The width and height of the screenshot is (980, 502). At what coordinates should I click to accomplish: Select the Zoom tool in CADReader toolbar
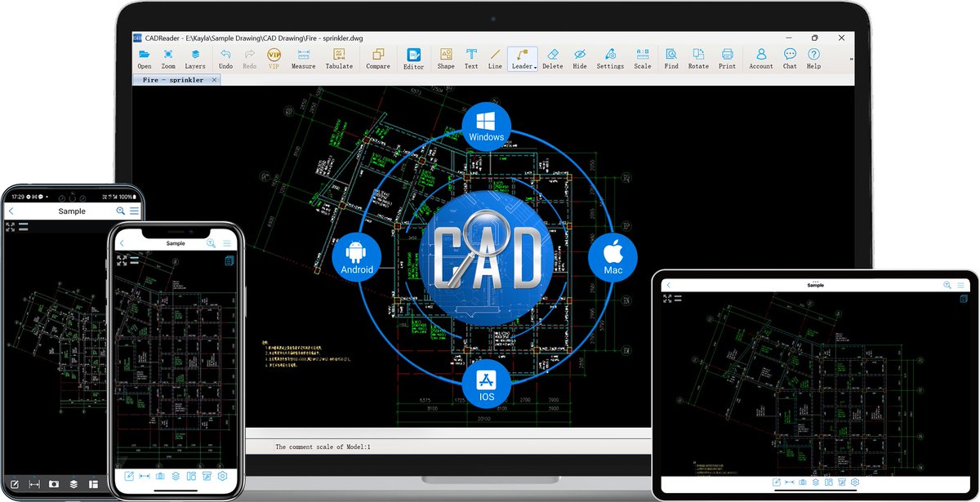point(168,58)
